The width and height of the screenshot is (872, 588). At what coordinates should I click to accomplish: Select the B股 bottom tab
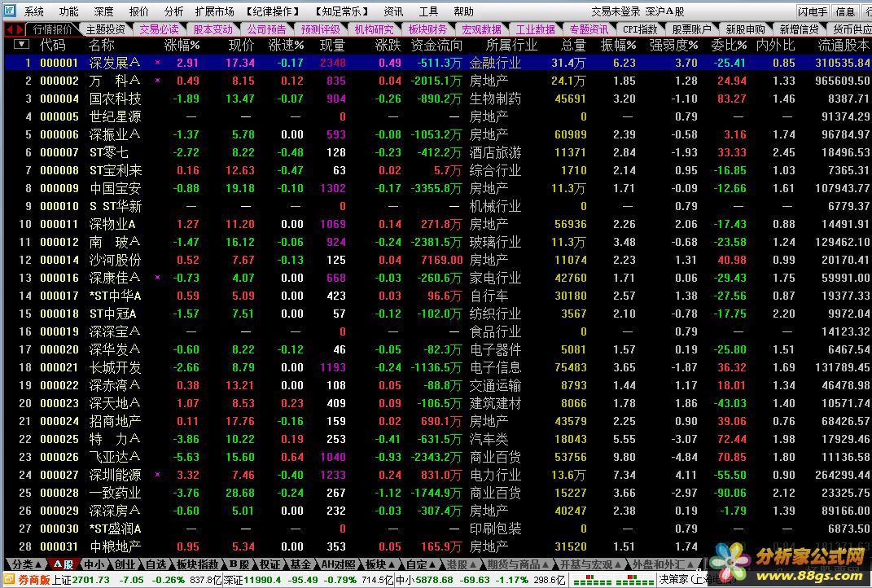(x=239, y=564)
